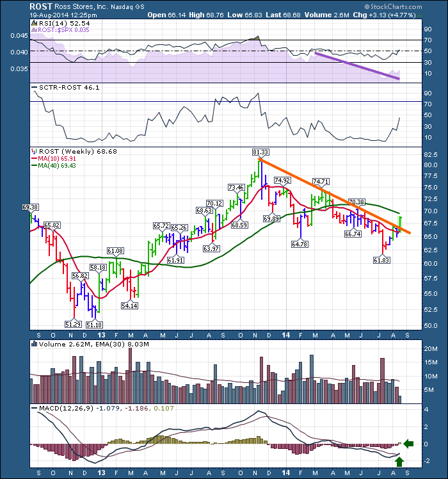Viewport: 448px width, 479px height.
Task: Open the StockCharts.com link
Action: [394, 6]
